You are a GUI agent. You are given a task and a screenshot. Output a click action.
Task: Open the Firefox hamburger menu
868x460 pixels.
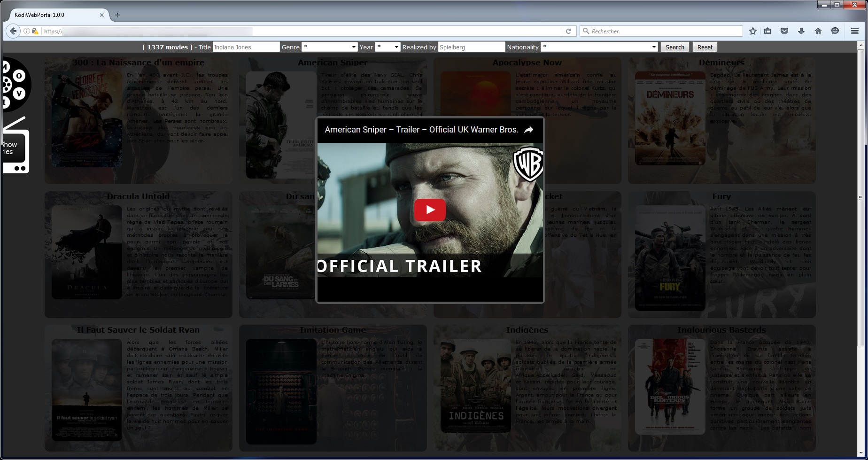pyautogui.click(x=855, y=31)
